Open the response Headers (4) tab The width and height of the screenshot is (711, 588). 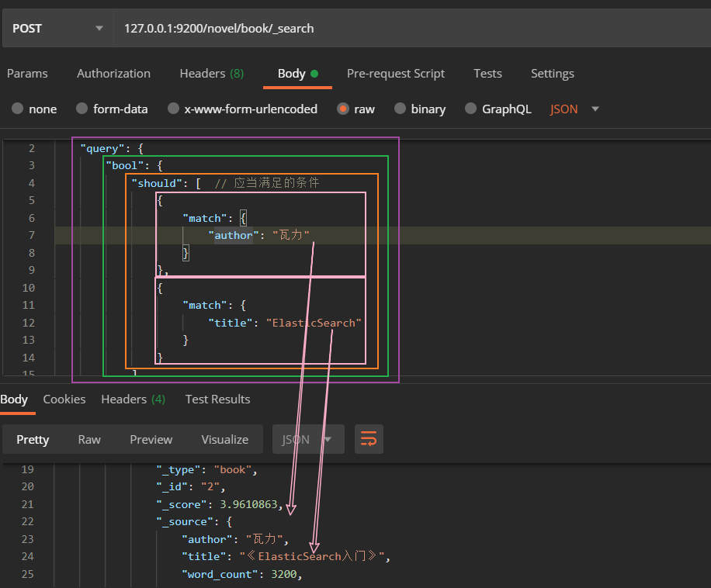coord(134,399)
